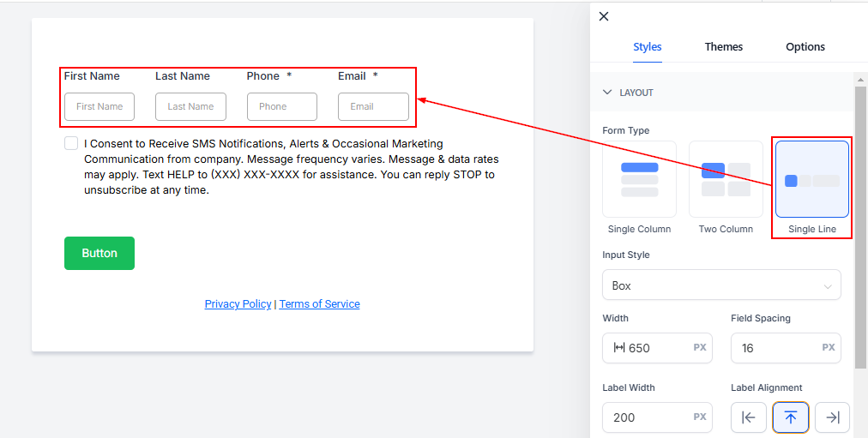The width and height of the screenshot is (868, 438).
Task: Open the Input Style dropdown
Action: [721, 285]
